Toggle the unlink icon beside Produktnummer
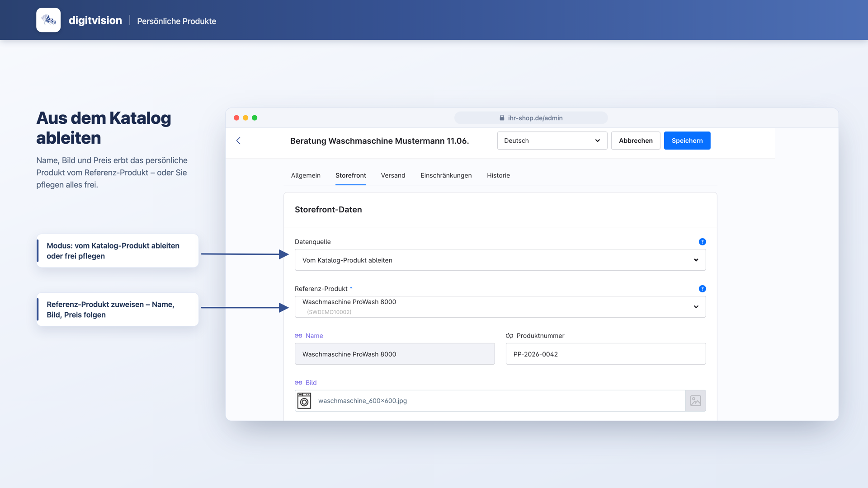 point(509,336)
